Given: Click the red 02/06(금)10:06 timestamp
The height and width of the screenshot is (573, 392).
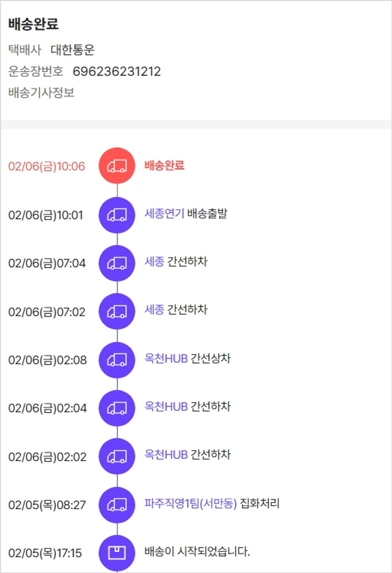Looking at the screenshot, I should (x=47, y=166).
